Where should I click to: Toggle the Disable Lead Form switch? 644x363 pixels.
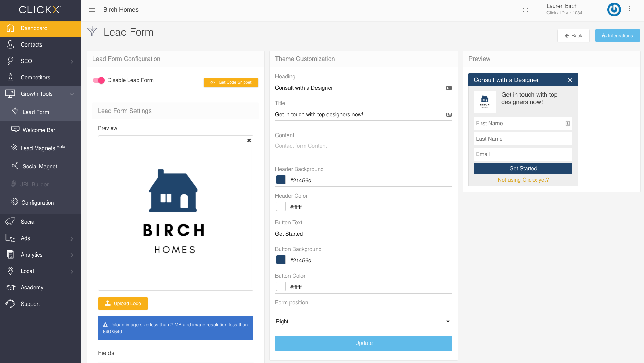coord(99,80)
